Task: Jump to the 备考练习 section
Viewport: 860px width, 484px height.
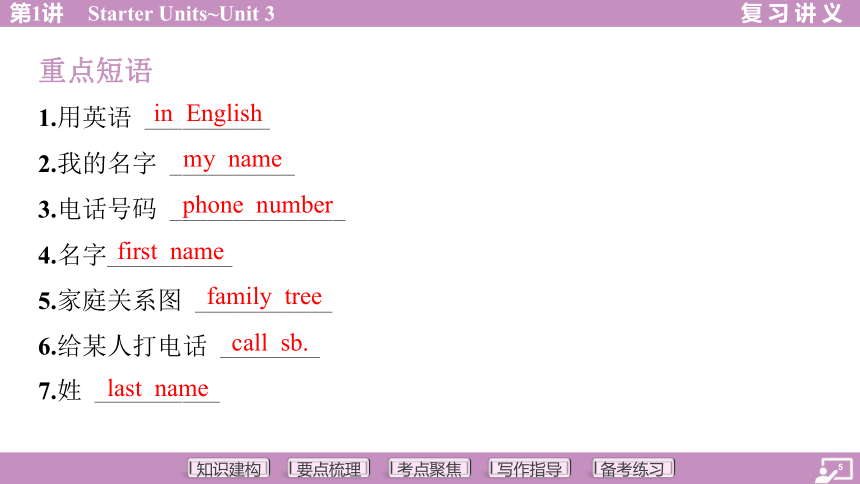Action: tap(633, 469)
